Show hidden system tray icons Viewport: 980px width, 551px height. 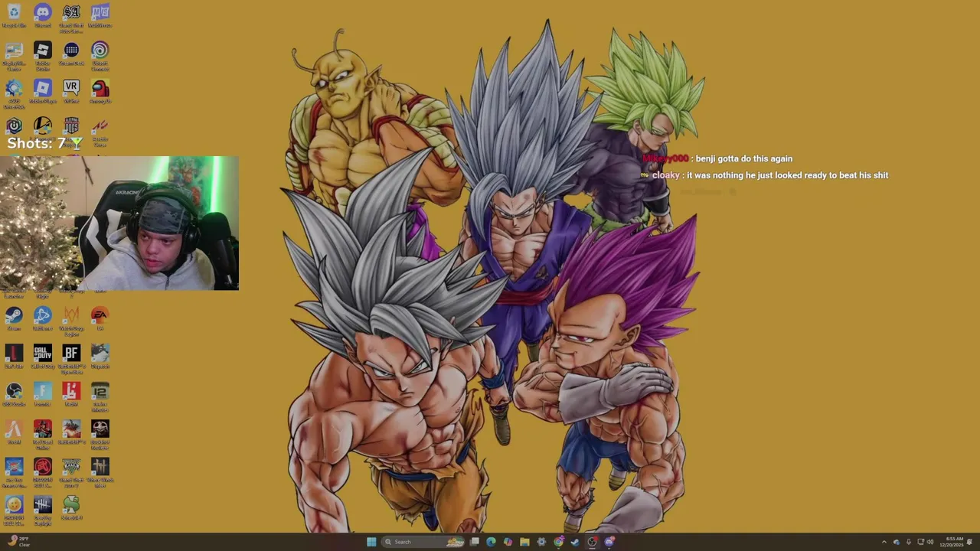point(884,542)
